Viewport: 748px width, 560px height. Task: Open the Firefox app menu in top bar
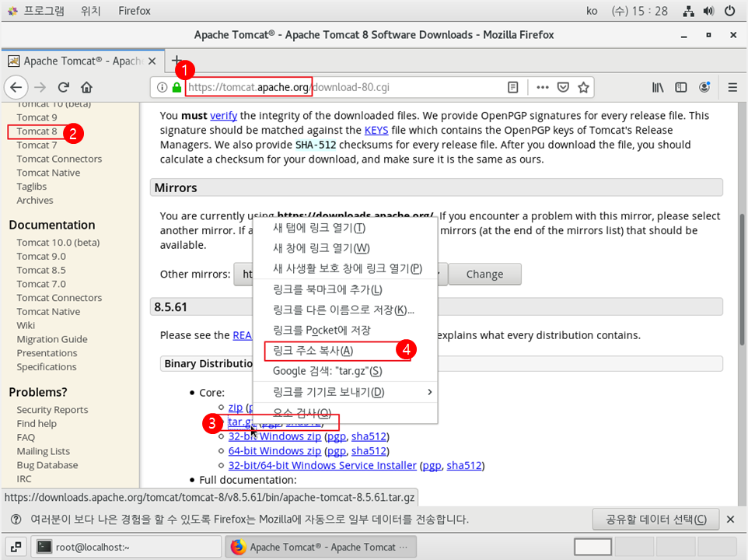(x=135, y=10)
